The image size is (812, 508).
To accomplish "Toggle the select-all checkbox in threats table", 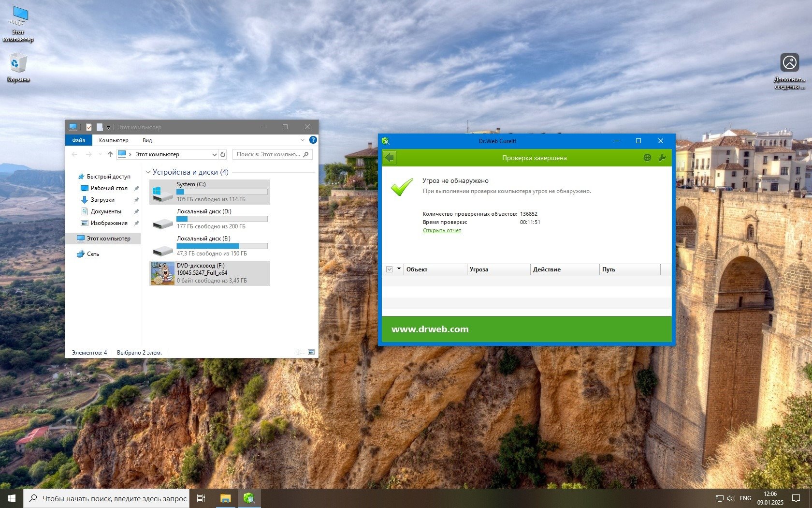I will (x=390, y=269).
